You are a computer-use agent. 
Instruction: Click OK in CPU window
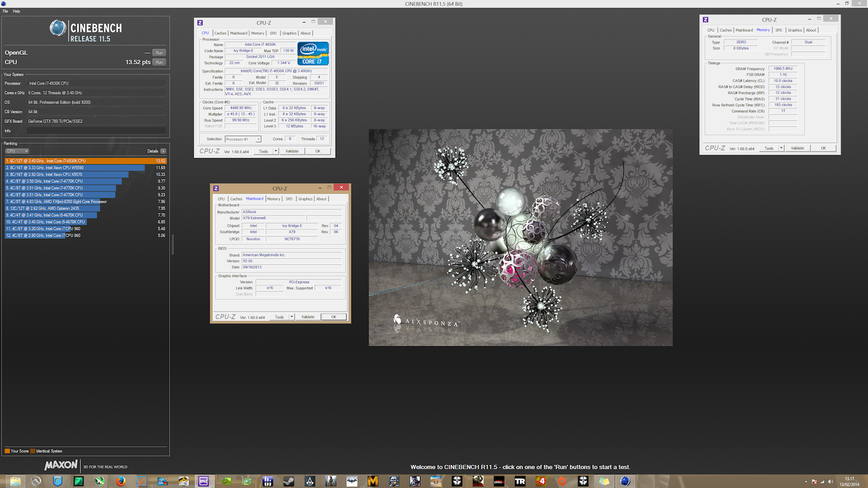click(x=318, y=151)
